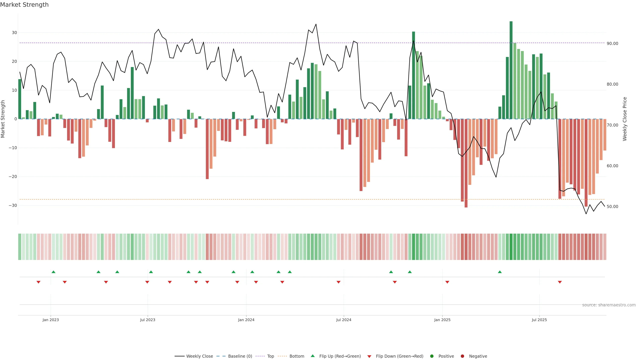644x362 pixels.
Task: Click the source: sharemaestro.com text
Action: pyautogui.click(x=609, y=305)
